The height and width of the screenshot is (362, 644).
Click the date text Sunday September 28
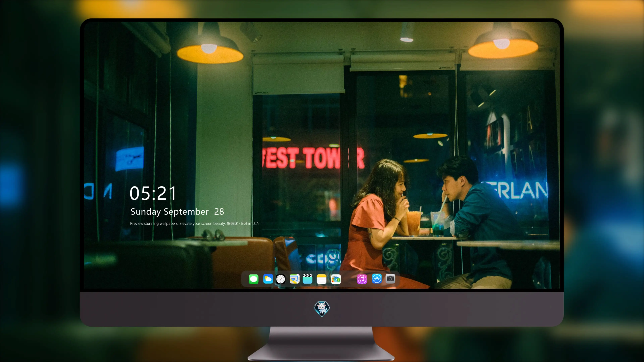click(177, 212)
